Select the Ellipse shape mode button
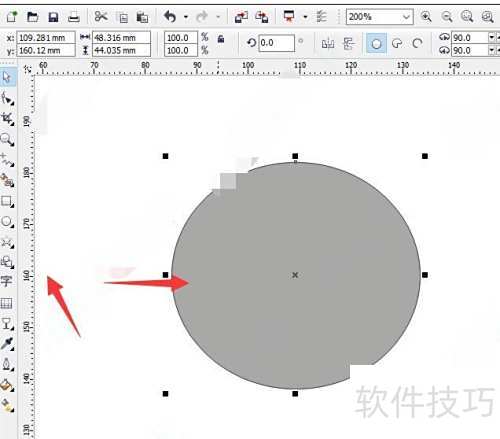 point(376,43)
